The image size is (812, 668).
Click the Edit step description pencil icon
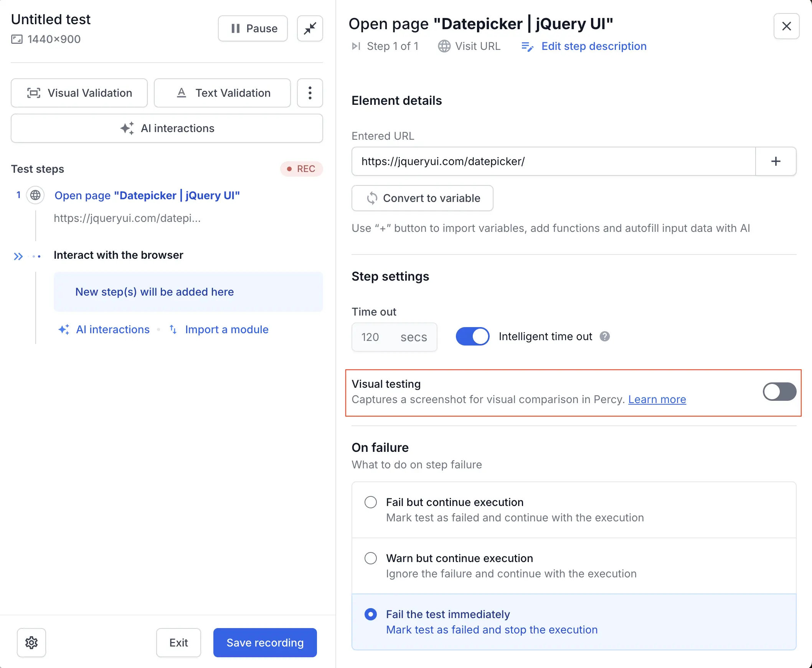tap(527, 46)
